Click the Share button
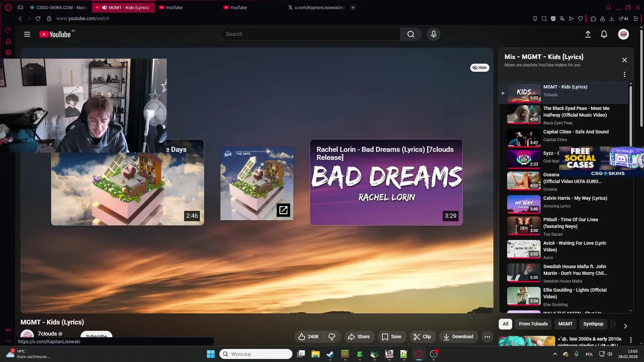This screenshot has height=362, width=644. (359, 336)
